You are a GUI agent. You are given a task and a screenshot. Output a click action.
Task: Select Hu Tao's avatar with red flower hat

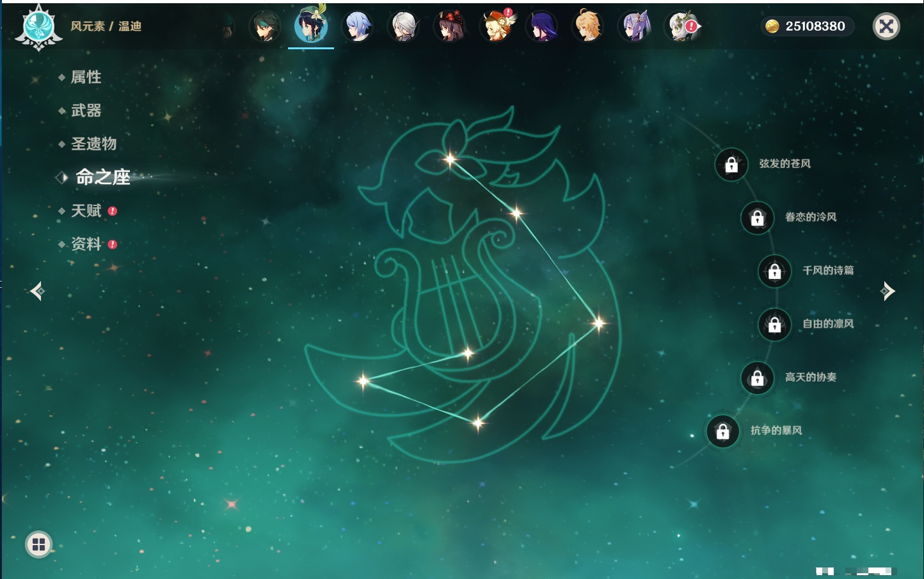pyautogui.click(x=450, y=27)
